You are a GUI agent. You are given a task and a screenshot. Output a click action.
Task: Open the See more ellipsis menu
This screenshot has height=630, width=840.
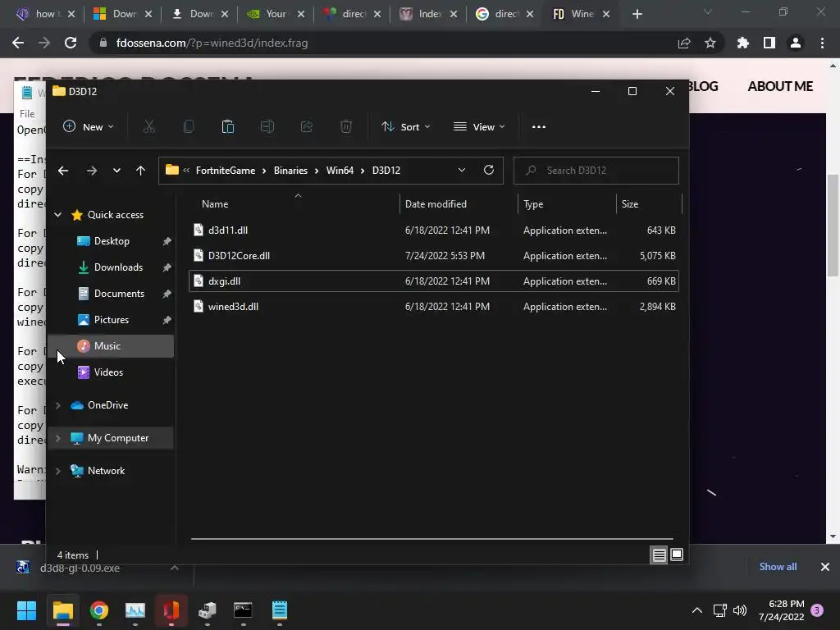(539, 127)
